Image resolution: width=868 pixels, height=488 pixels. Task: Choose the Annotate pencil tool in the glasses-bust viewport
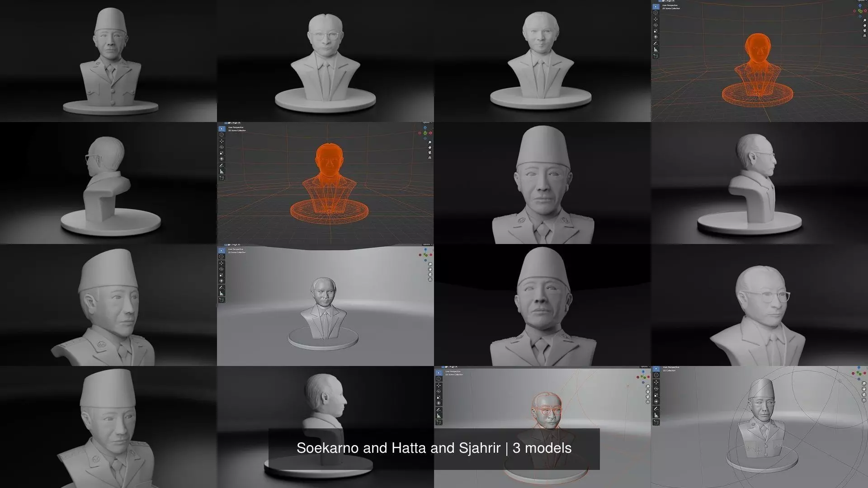pos(439,410)
